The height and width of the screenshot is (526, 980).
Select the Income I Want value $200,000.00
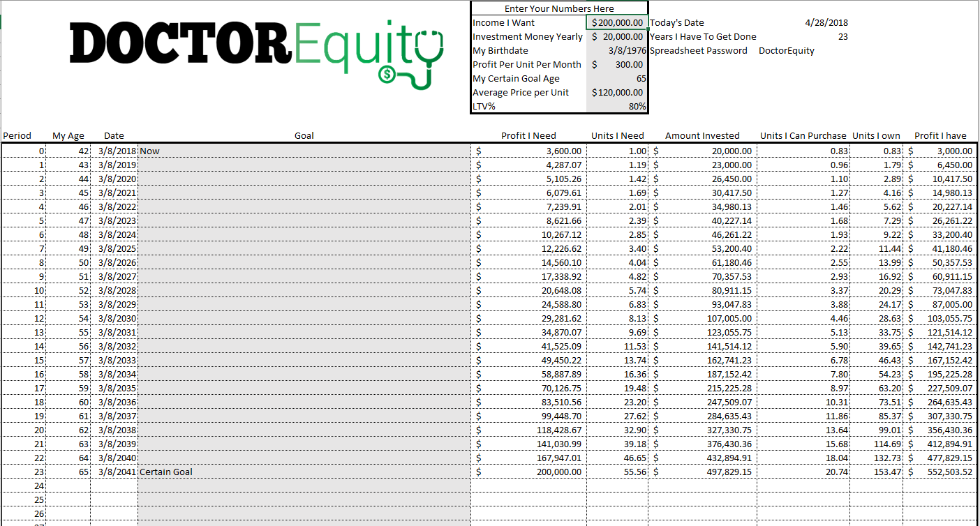point(617,22)
